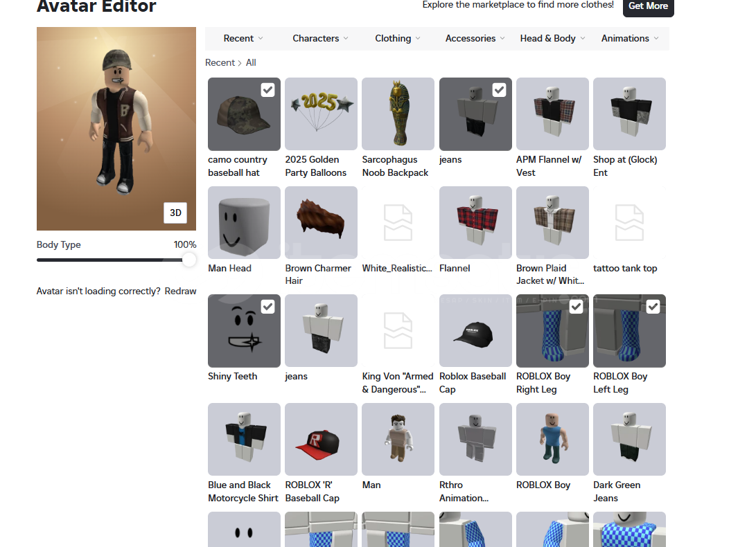Toggle the 3D avatar view button
The width and height of the screenshot is (756, 547).
coord(175,213)
